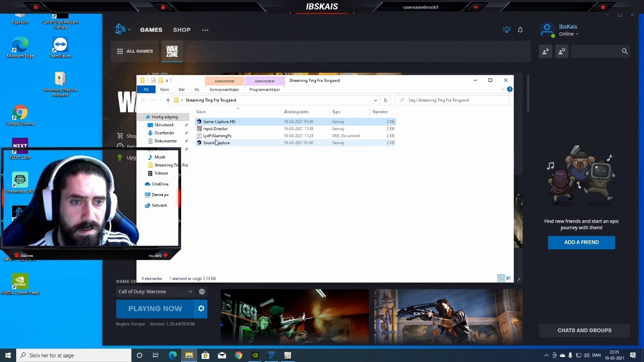Select the Microsoft Edge desktop icon
Image resolution: width=644 pixels, height=362 pixels.
click(20, 47)
